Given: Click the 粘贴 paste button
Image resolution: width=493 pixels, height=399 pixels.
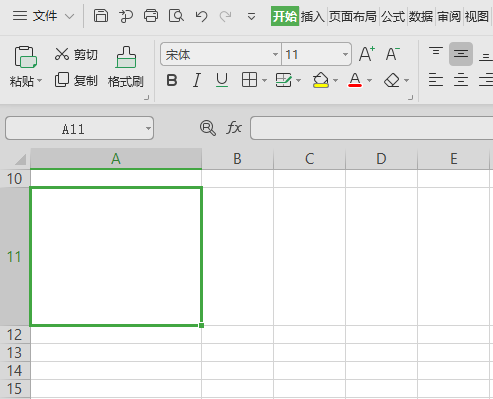Looking at the screenshot, I should pos(26,66).
